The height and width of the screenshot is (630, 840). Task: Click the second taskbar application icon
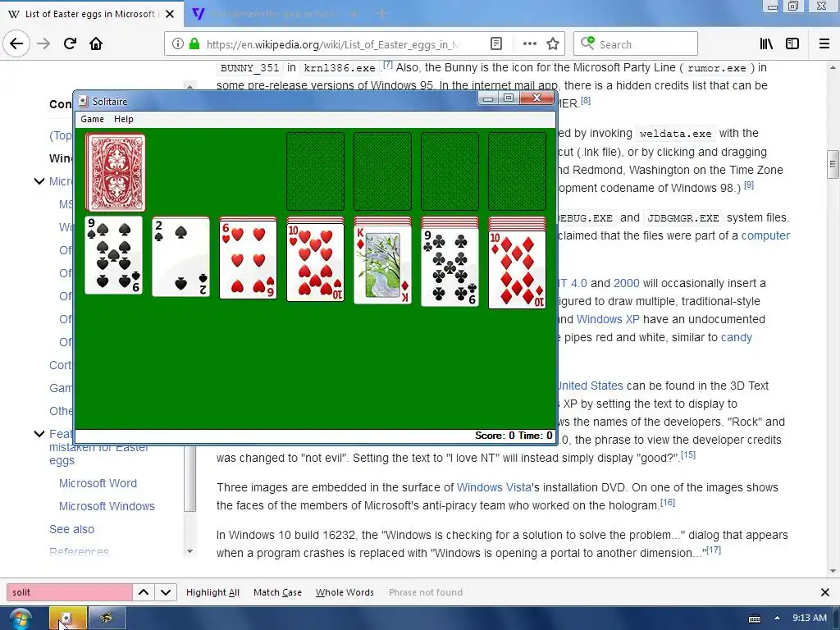[x=107, y=619]
